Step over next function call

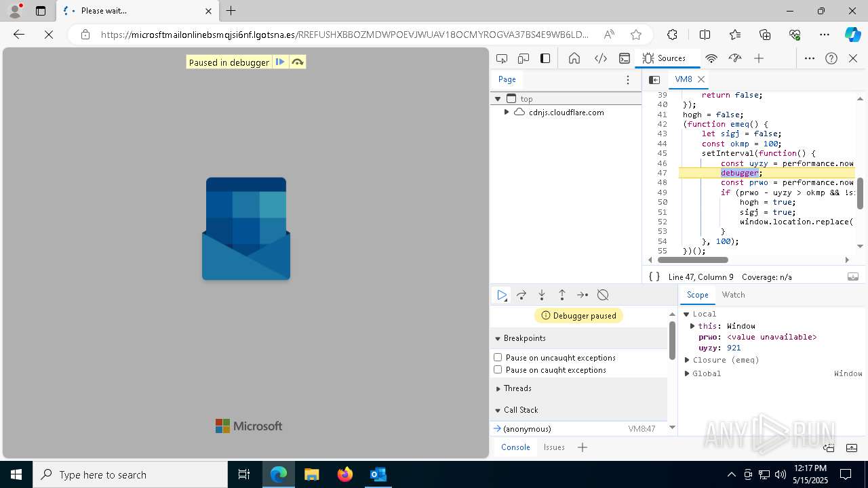[521, 295]
